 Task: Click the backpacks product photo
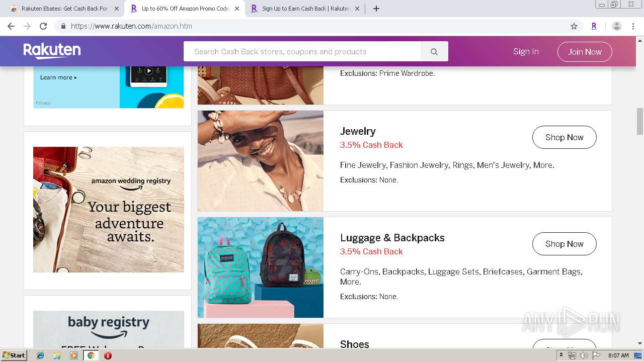coord(261,267)
